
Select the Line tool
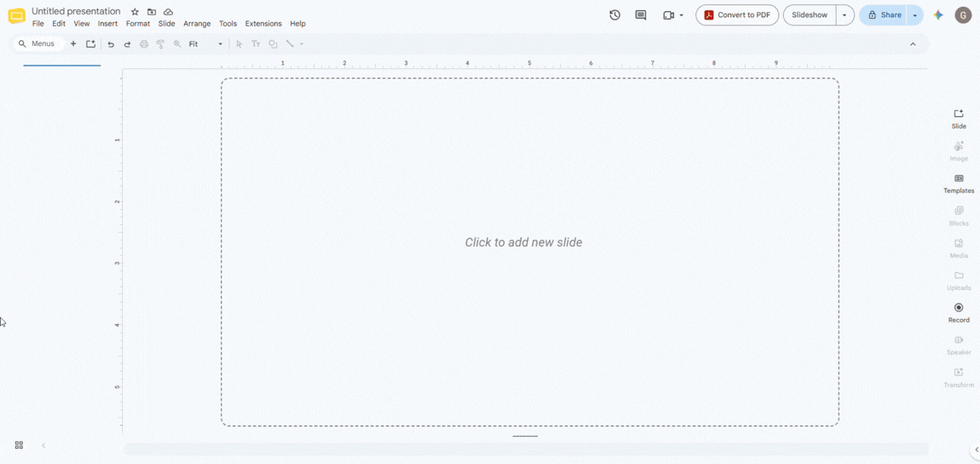290,44
